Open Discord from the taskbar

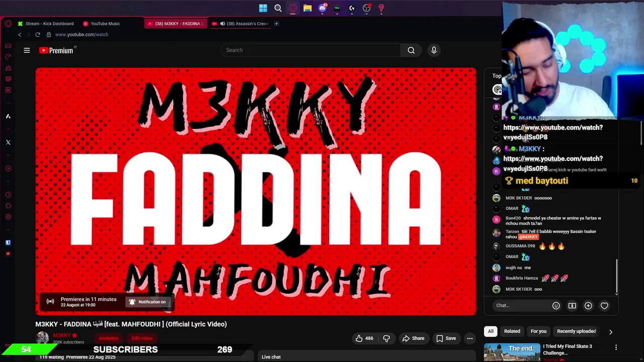pos(323,8)
